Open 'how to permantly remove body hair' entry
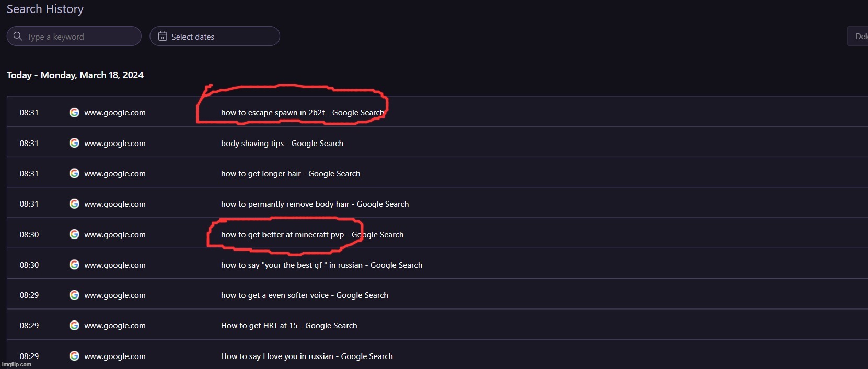 click(x=315, y=204)
